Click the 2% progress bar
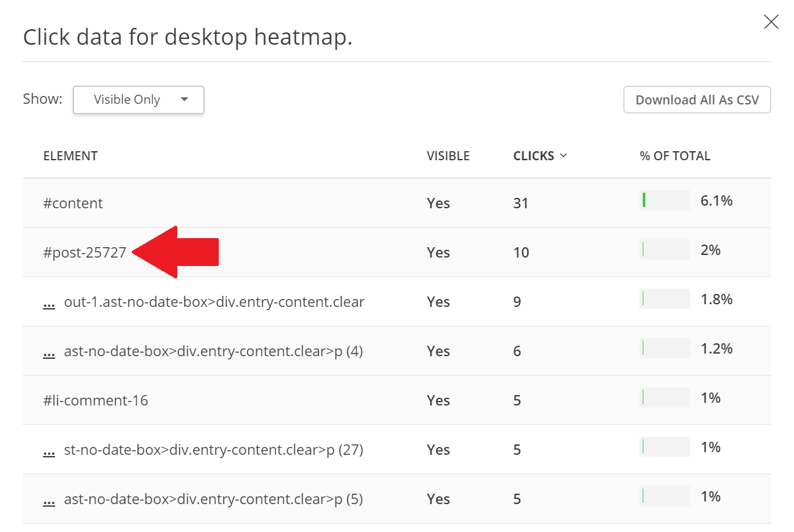The width and height of the screenshot is (794, 532). pos(664,250)
